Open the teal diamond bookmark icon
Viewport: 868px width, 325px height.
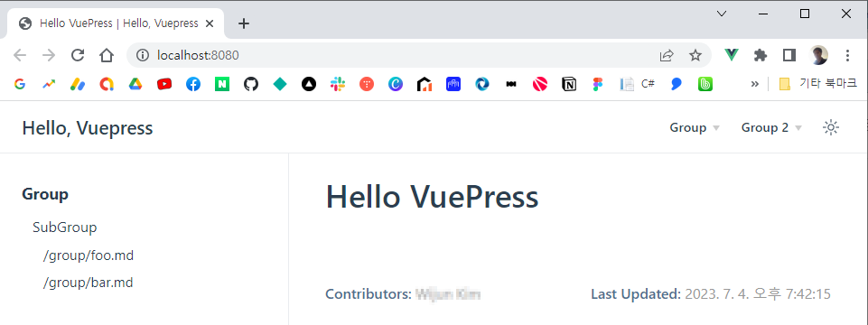[x=280, y=84]
